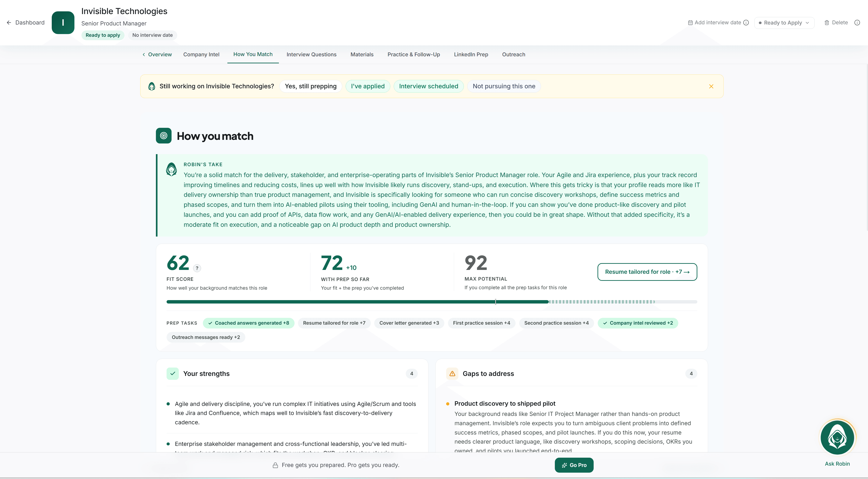The height and width of the screenshot is (479, 868).
Task: Switch to the Overview tab
Action: [157, 54]
